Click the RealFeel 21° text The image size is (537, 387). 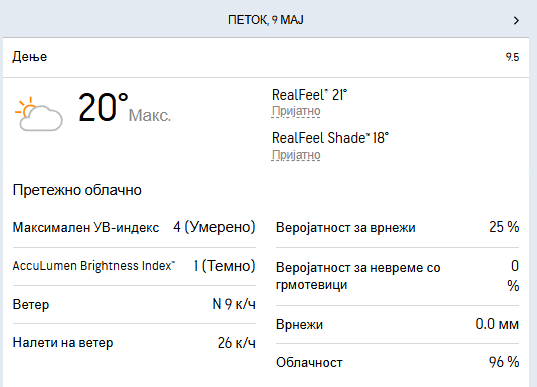309,95
